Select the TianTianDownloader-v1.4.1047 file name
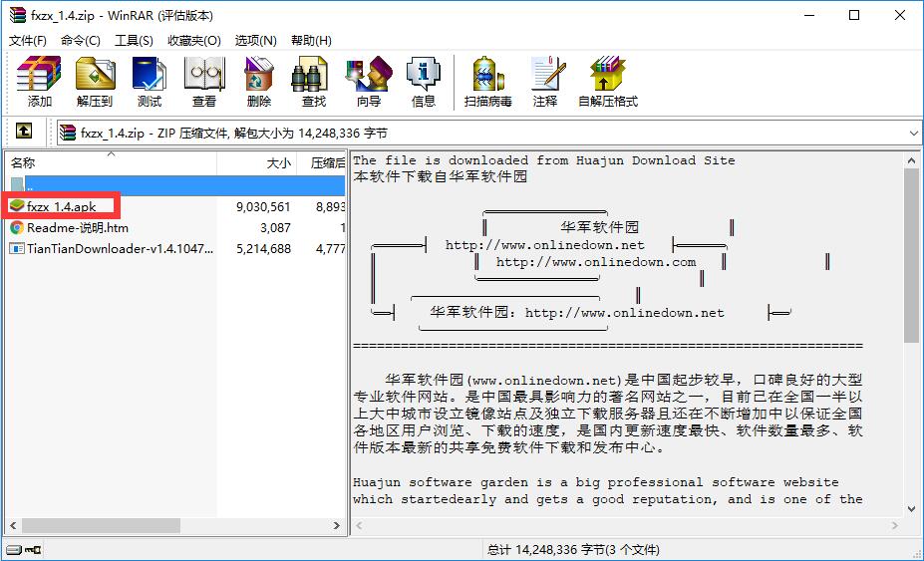924x561 pixels. (121, 249)
